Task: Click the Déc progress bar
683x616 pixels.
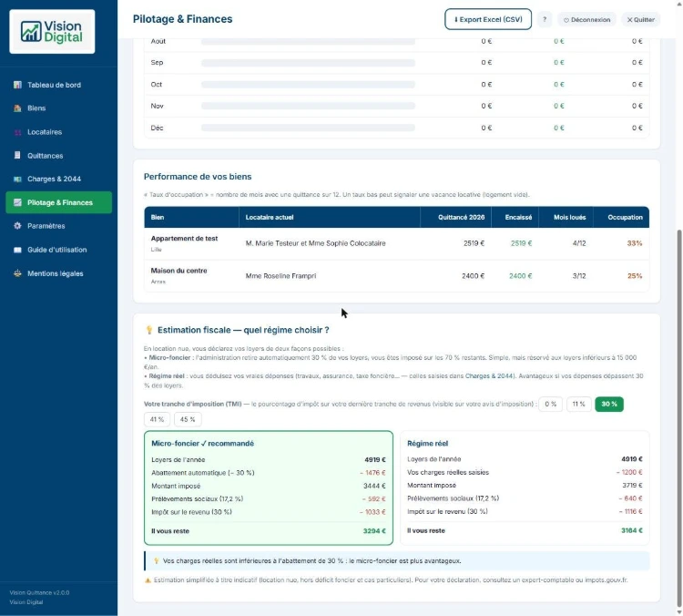Action: tap(308, 128)
